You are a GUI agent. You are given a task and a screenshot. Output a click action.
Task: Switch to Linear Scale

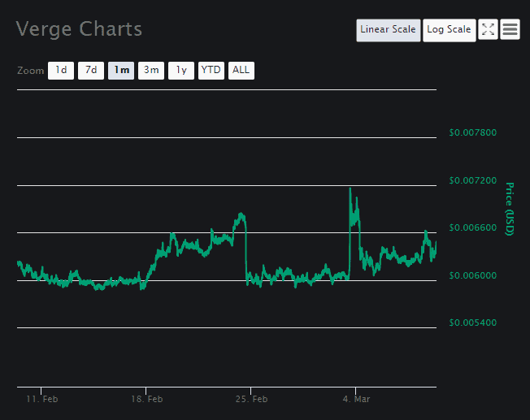389,30
